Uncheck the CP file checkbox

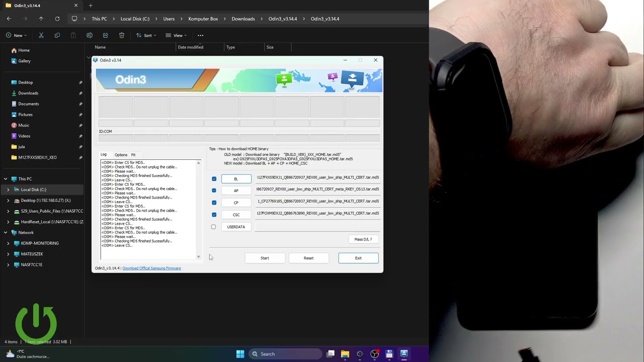pyautogui.click(x=214, y=203)
